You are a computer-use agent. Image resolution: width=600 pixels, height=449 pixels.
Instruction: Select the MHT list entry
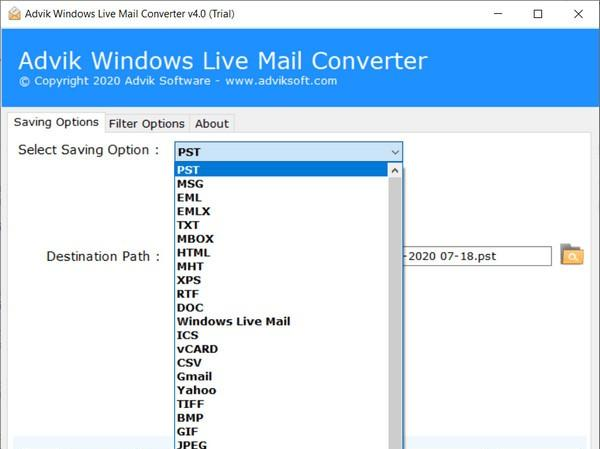pyautogui.click(x=281, y=266)
